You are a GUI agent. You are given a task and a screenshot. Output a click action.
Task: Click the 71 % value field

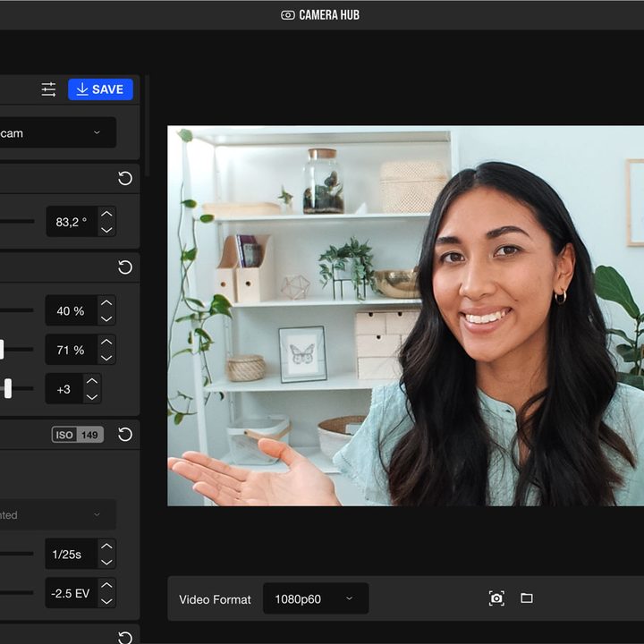(x=72, y=350)
